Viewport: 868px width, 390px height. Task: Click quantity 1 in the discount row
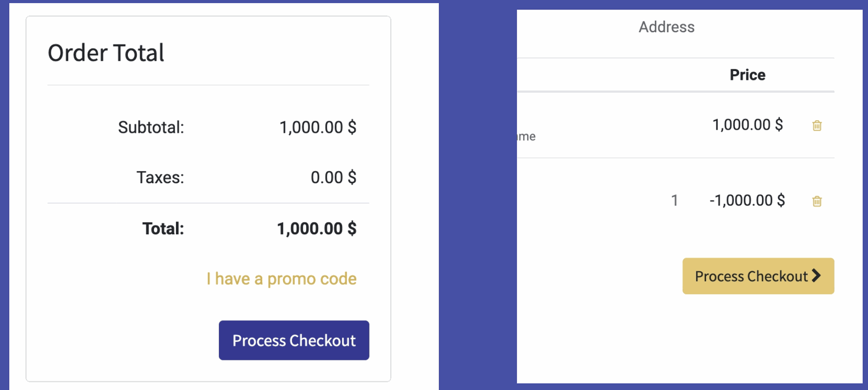(x=675, y=200)
